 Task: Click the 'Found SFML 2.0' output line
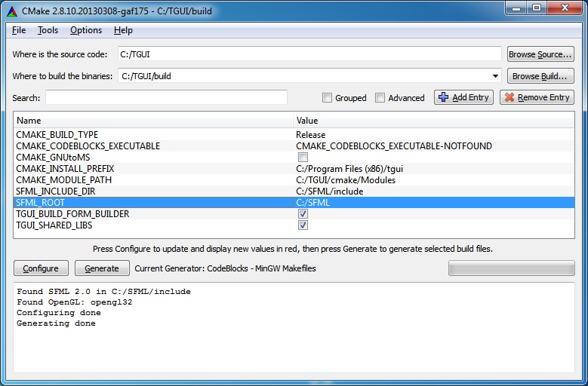103,291
